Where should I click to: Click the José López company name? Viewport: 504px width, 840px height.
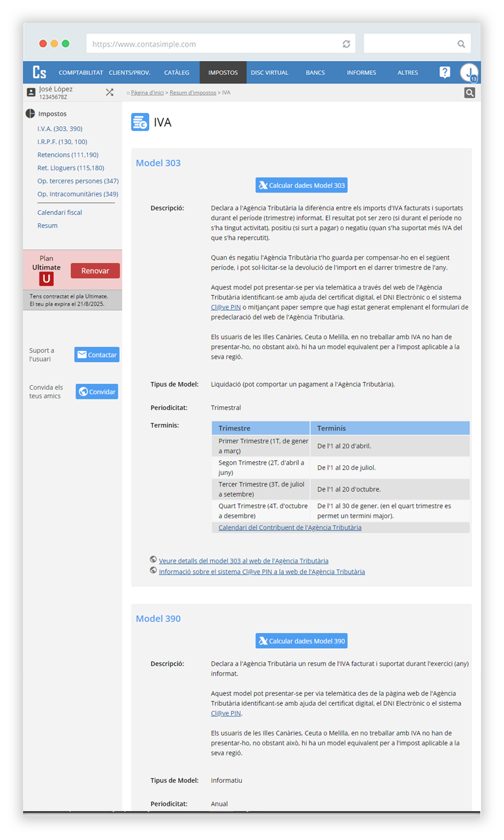tap(56, 89)
